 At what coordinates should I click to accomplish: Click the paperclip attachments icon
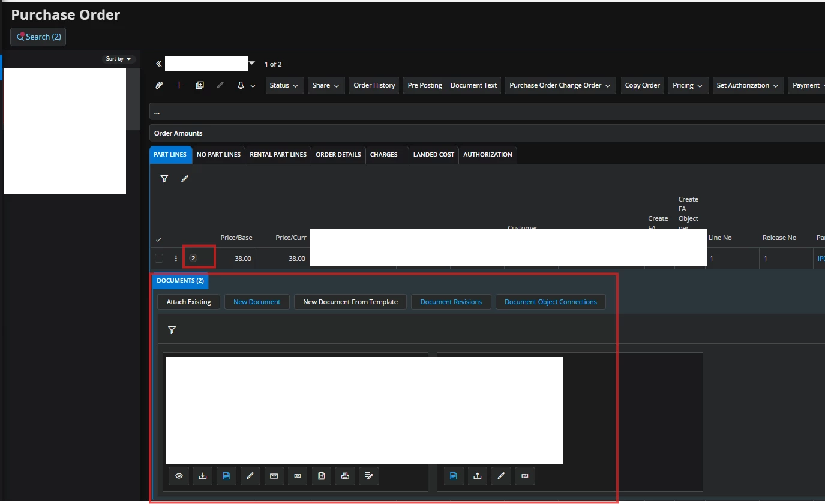[159, 85]
